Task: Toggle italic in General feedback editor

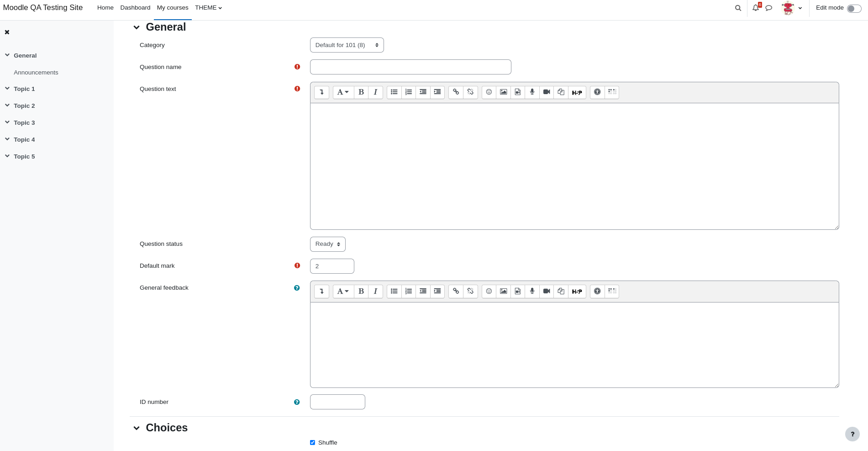Action: 375,292
